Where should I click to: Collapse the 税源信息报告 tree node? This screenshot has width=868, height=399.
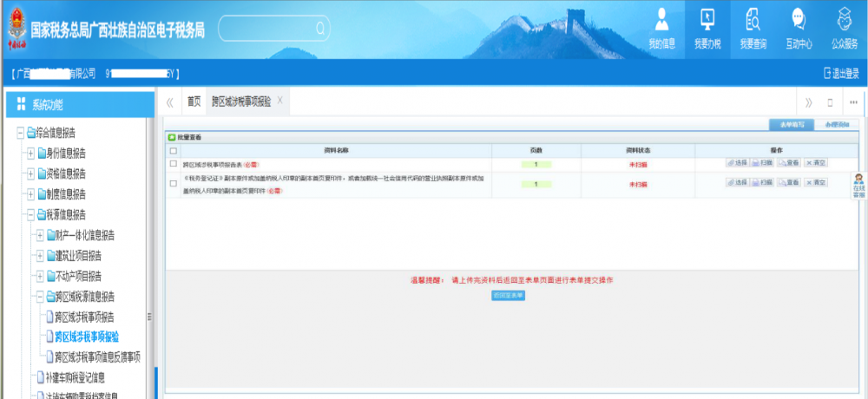pos(30,214)
